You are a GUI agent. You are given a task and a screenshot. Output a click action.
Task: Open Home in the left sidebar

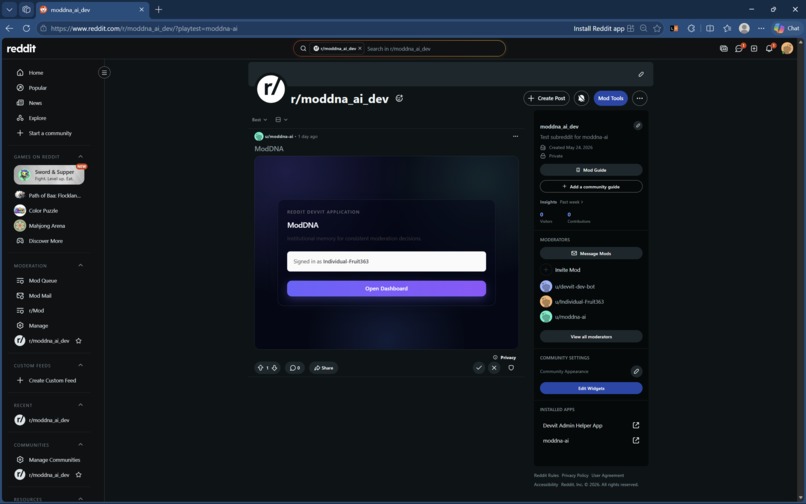36,73
